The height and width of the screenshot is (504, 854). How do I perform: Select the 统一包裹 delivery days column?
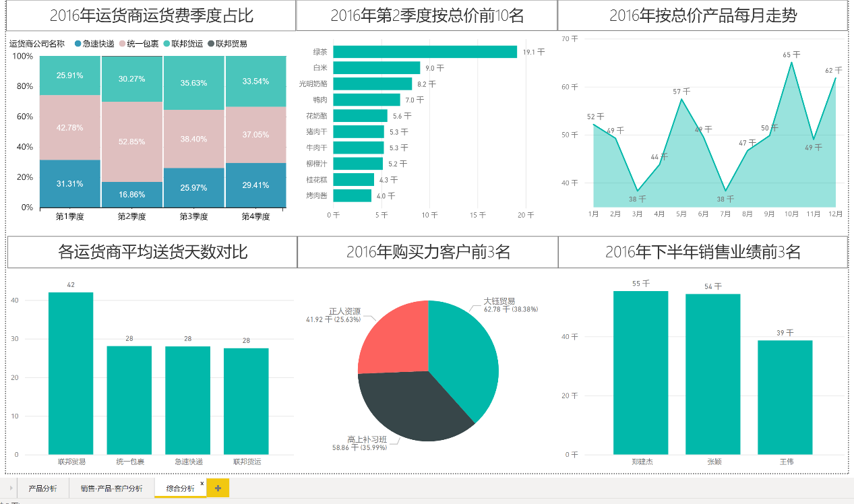[129, 400]
